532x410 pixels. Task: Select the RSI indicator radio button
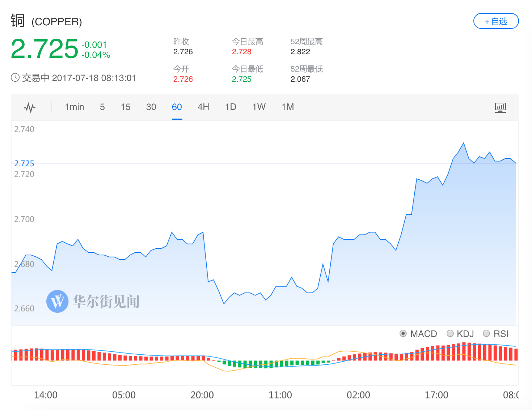487,333
